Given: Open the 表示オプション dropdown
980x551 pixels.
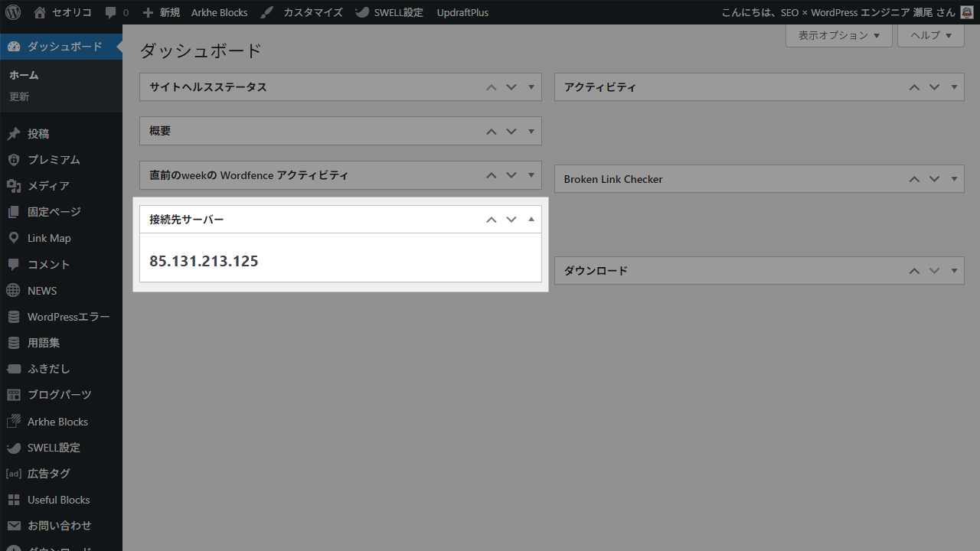Looking at the screenshot, I should pyautogui.click(x=838, y=35).
